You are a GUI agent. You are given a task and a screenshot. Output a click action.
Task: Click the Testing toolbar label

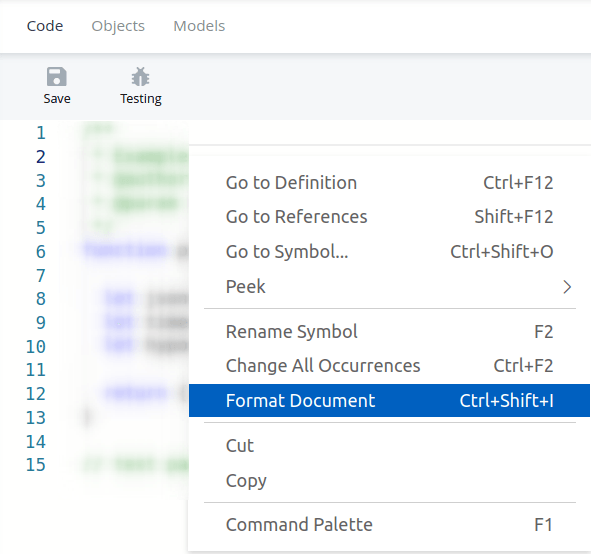(141, 99)
